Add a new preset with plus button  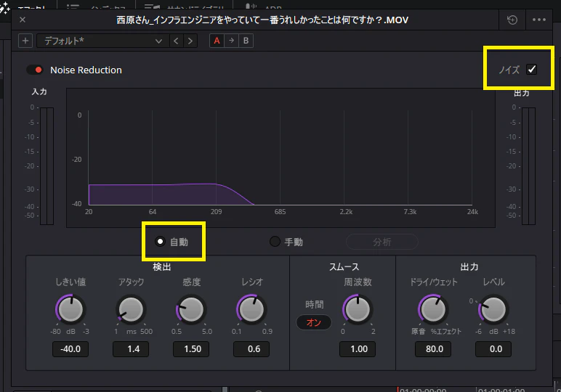pos(25,41)
